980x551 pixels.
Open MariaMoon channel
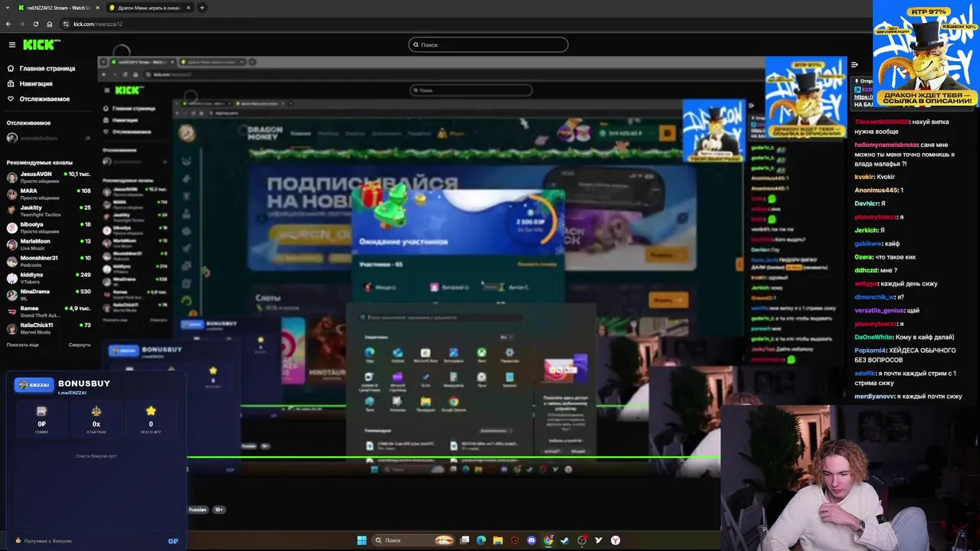(x=48, y=244)
